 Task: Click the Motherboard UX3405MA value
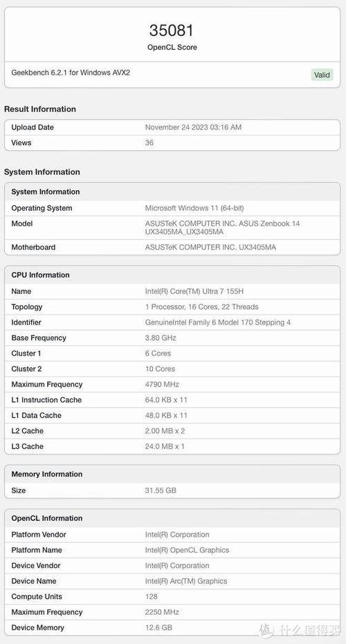click(210, 247)
